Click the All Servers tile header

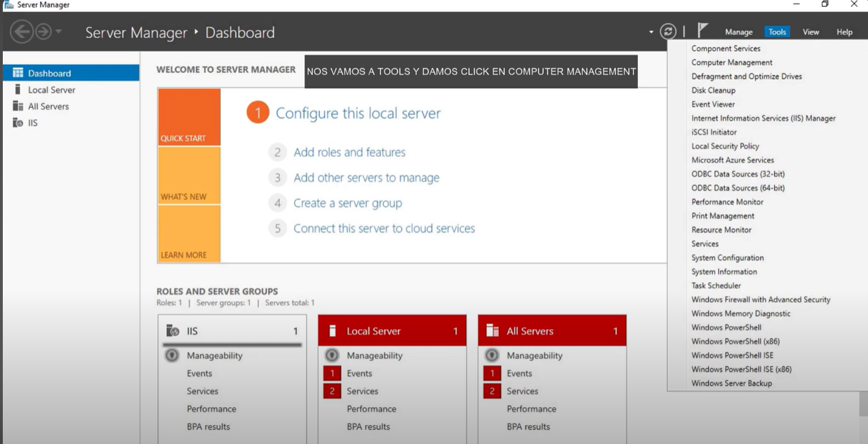(x=552, y=330)
